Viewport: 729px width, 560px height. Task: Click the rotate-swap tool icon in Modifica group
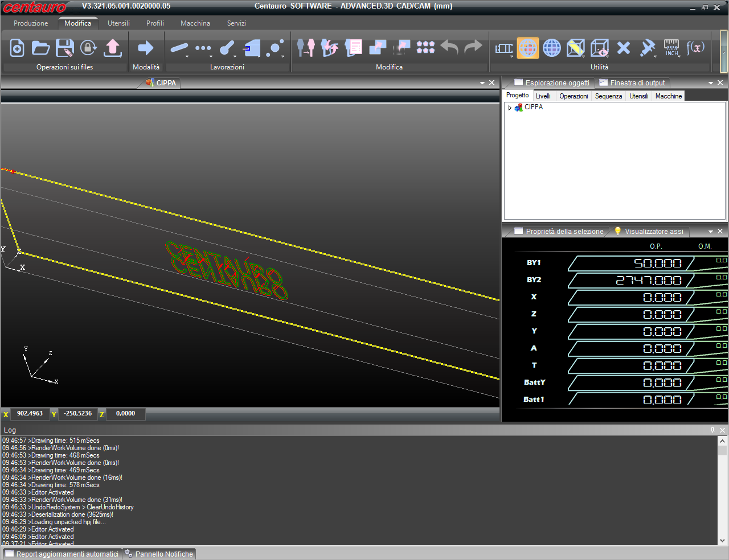pyautogui.click(x=330, y=48)
